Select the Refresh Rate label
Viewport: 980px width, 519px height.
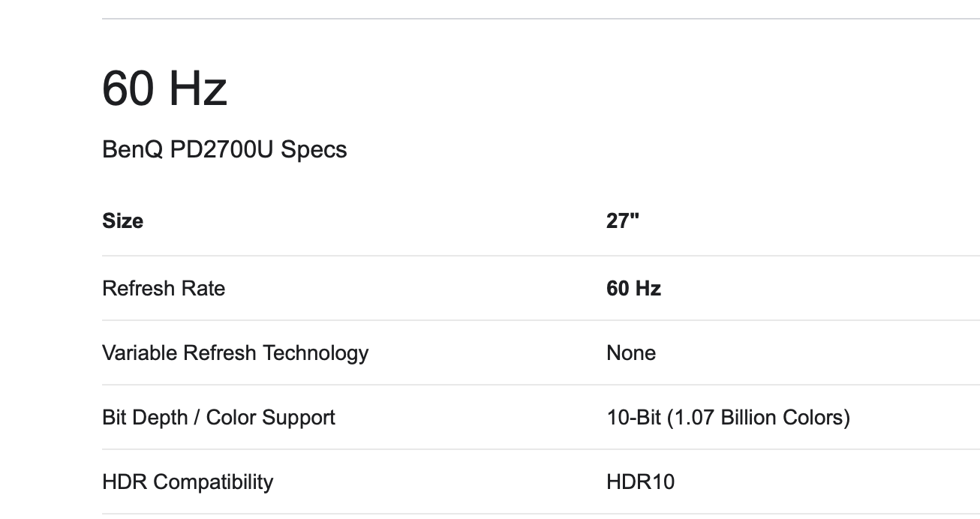[x=164, y=289]
